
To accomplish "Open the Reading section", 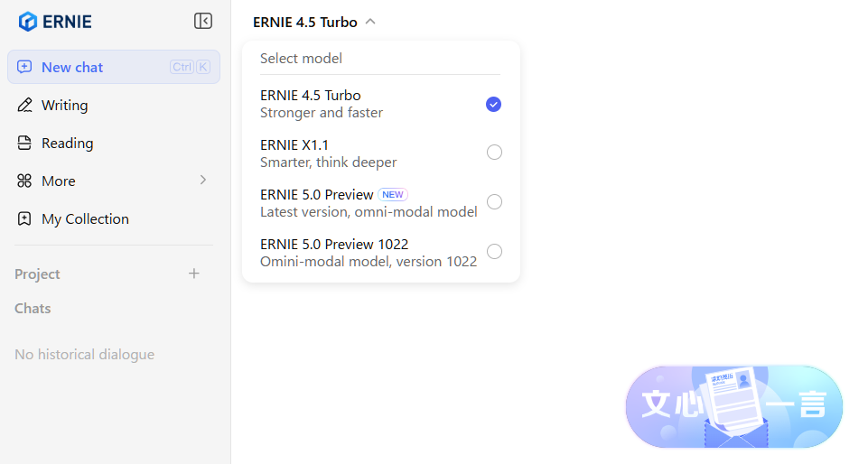I will [67, 143].
